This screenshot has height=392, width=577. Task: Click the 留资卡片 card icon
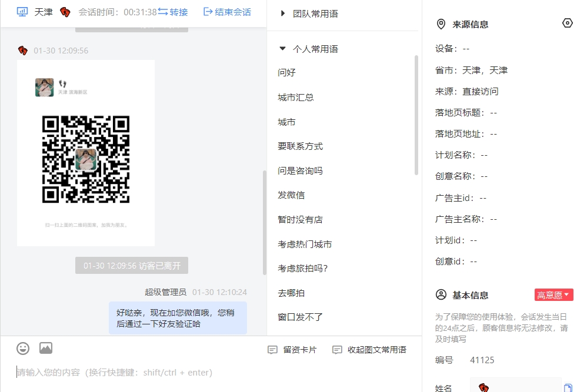tap(272, 350)
